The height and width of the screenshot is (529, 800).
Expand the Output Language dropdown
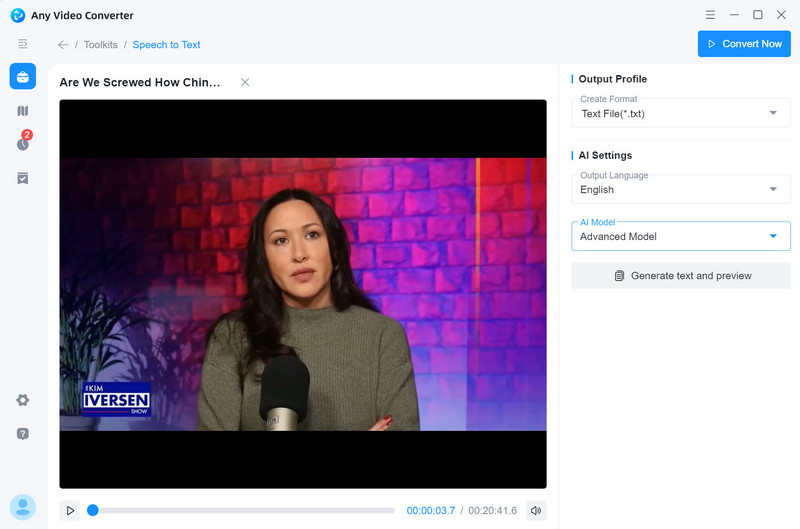tap(680, 189)
